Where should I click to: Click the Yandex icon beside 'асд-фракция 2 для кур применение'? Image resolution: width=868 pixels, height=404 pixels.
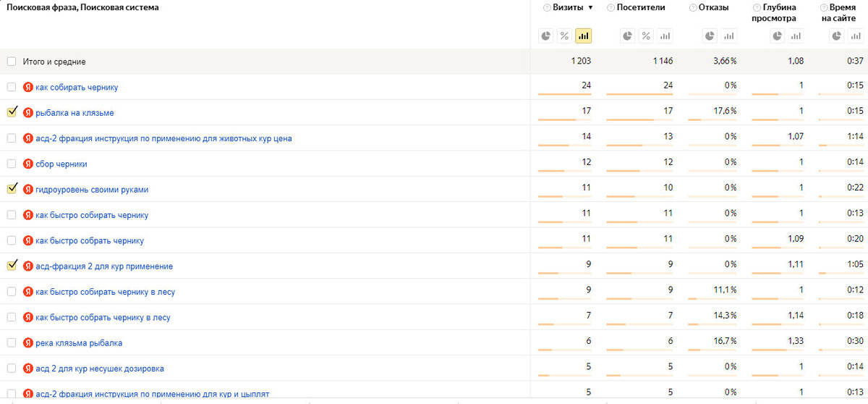click(x=28, y=266)
